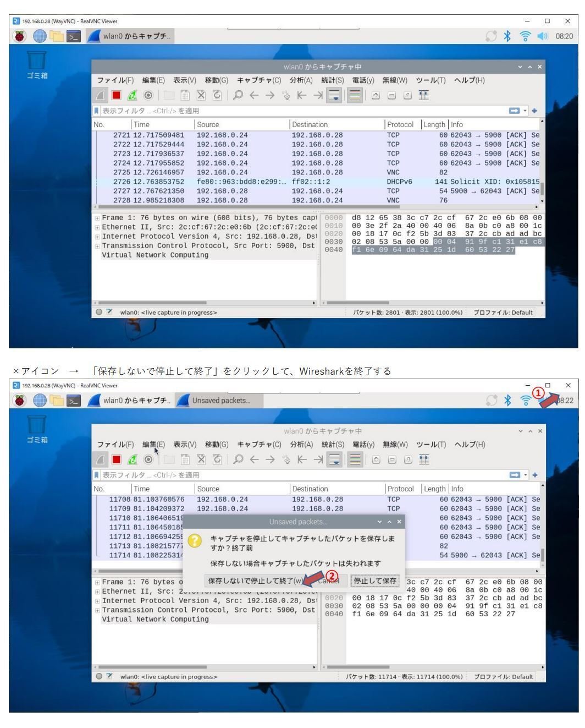Go to the previous packet
Screen dimensions: 585x728
click(253, 95)
